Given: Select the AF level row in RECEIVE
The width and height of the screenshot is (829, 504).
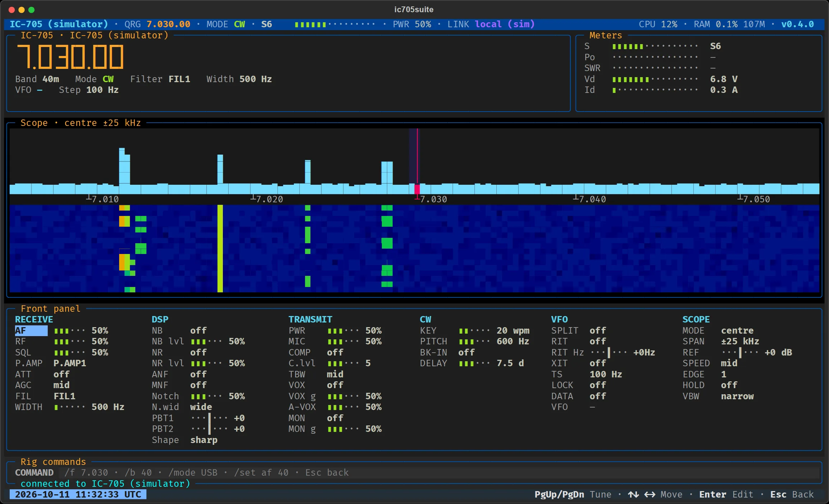Looking at the screenshot, I should (x=61, y=330).
